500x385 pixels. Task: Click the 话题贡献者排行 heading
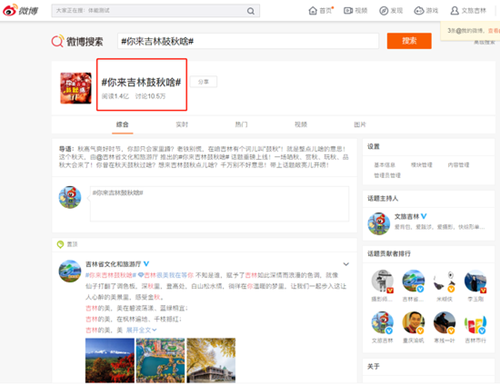(x=389, y=254)
